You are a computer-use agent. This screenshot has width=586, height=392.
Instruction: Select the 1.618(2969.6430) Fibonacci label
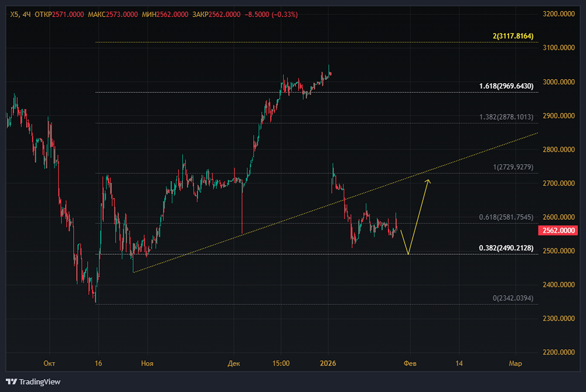pyautogui.click(x=506, y=86)
